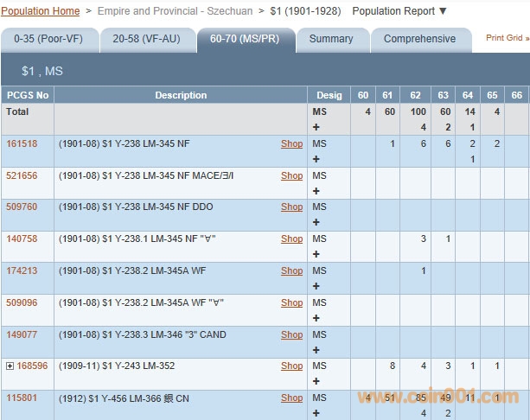Open the Comprehensive tab

[x=419, y=39]
